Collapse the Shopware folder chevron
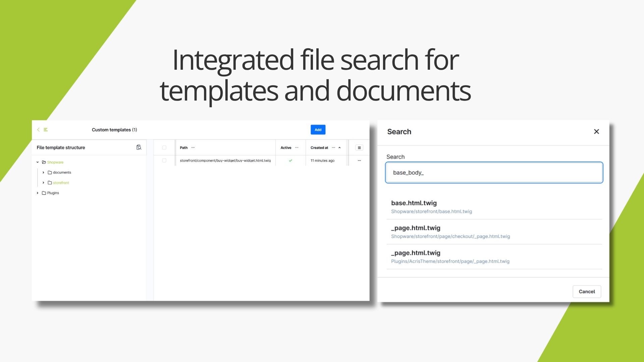This screenshot has height=362, width=644. pyautogui.click(x=38, y=162)
